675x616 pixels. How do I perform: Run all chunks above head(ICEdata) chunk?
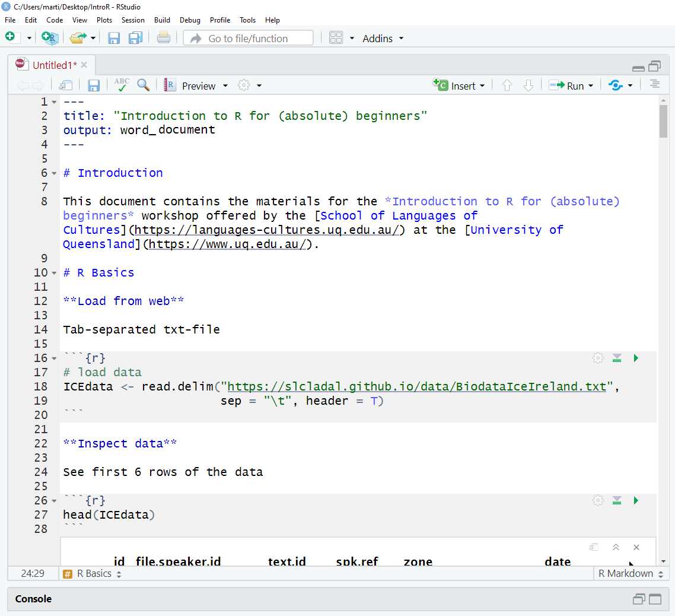pos(617,500)
